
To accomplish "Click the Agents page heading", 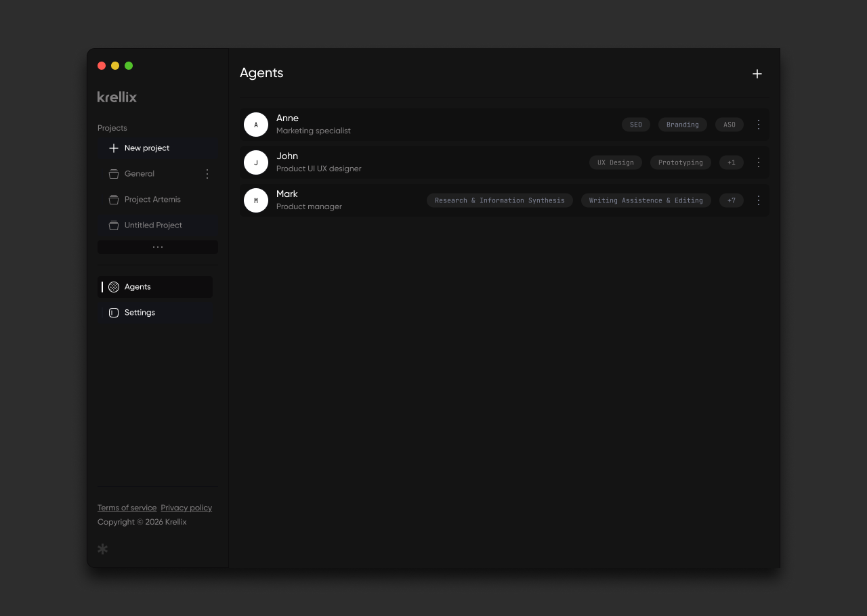I will point(261,73).
